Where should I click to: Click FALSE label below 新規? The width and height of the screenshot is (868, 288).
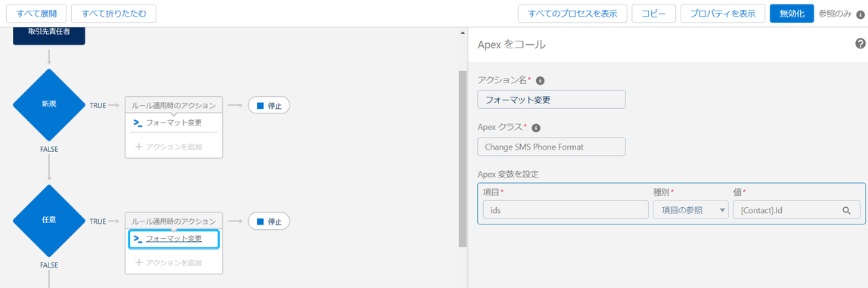[49, 150]
